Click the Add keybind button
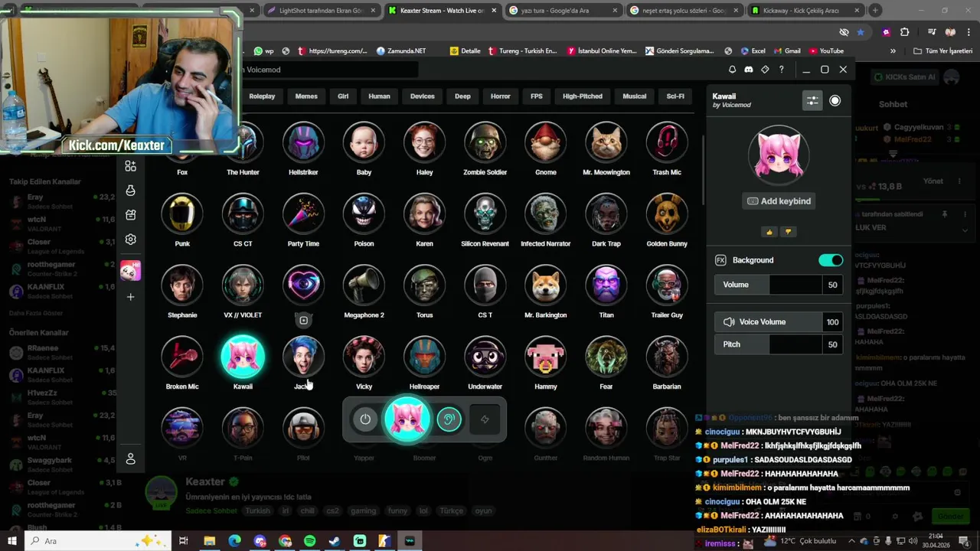Image resolution: width=980 pixels, height=551 pixels. coord(779,201)
